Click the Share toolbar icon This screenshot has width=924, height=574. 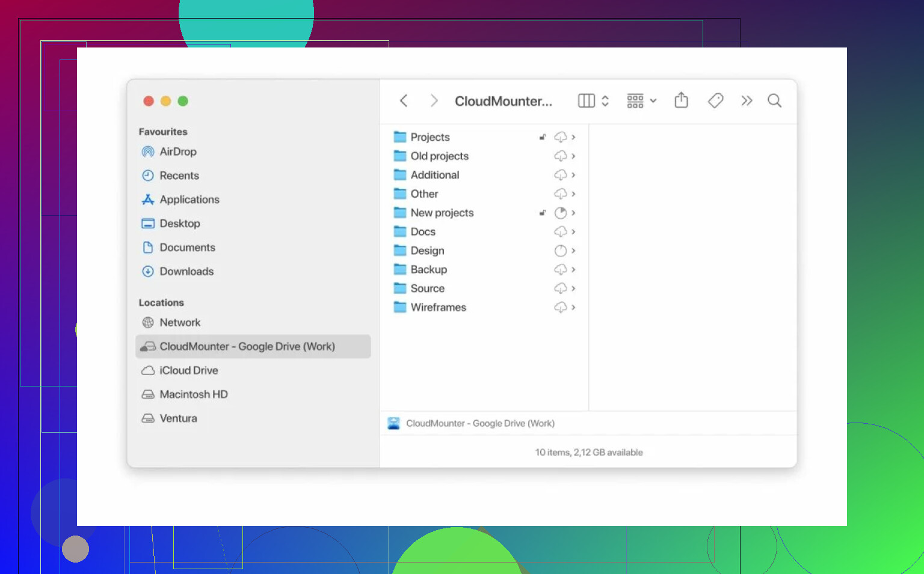tap(681, 100)
